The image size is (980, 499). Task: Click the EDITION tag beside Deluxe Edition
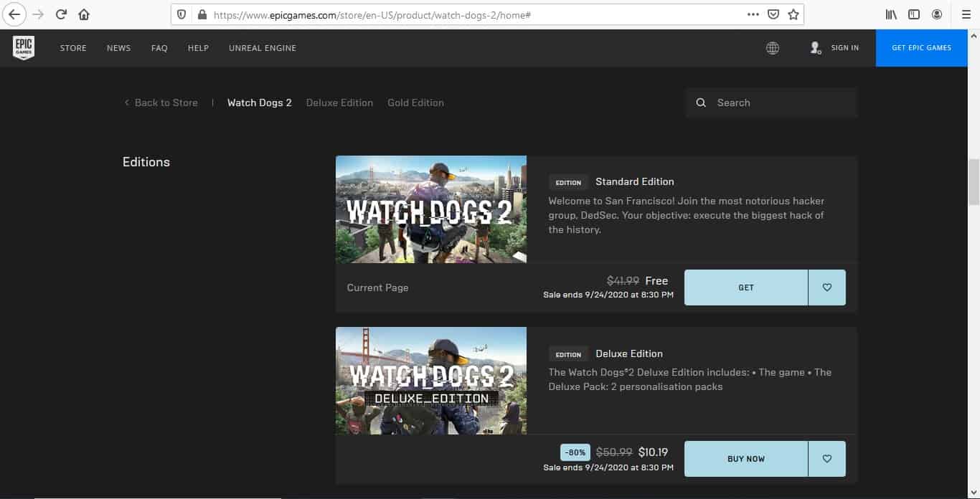[568, 354]
